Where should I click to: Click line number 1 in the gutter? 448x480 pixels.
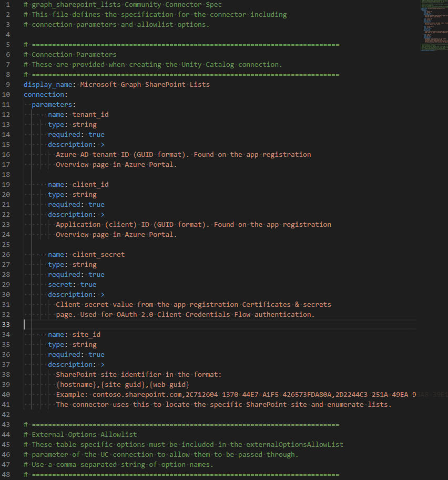(8, 5)
